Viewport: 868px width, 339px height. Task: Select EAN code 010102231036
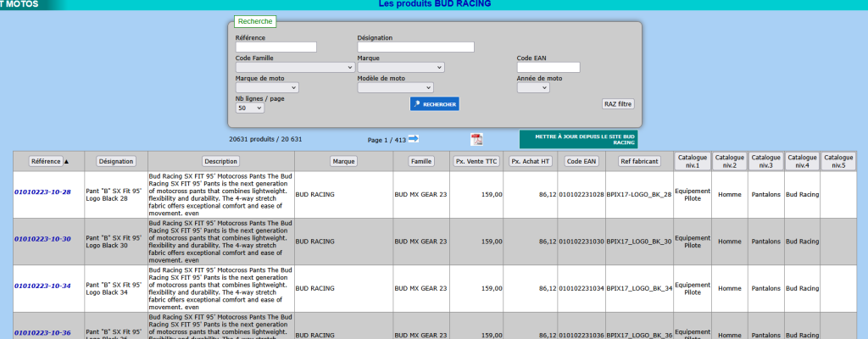[x=581, y=335]
